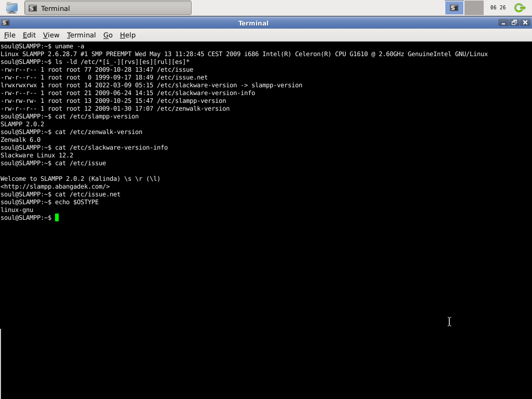Open the Edit menu
Image resolution: width=532 pixels, height=399 pixels.
(29, 35)
